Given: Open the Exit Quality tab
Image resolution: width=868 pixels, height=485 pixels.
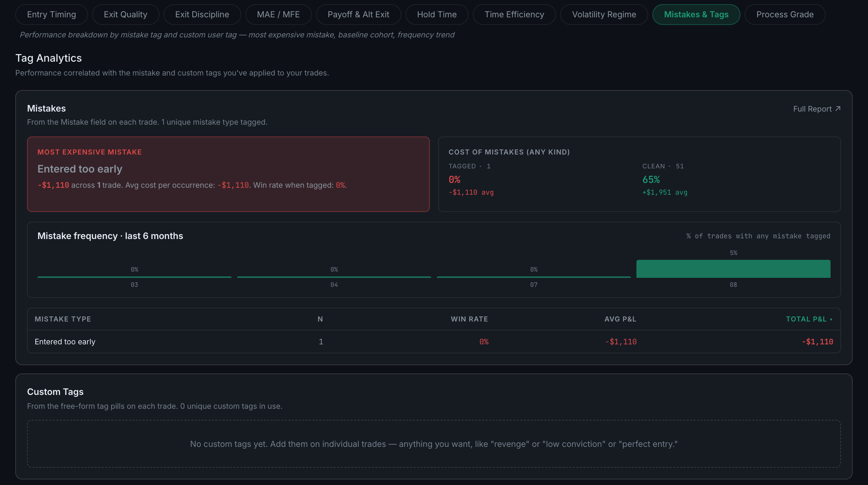Looking at the screenshot, I should point(125,15).
